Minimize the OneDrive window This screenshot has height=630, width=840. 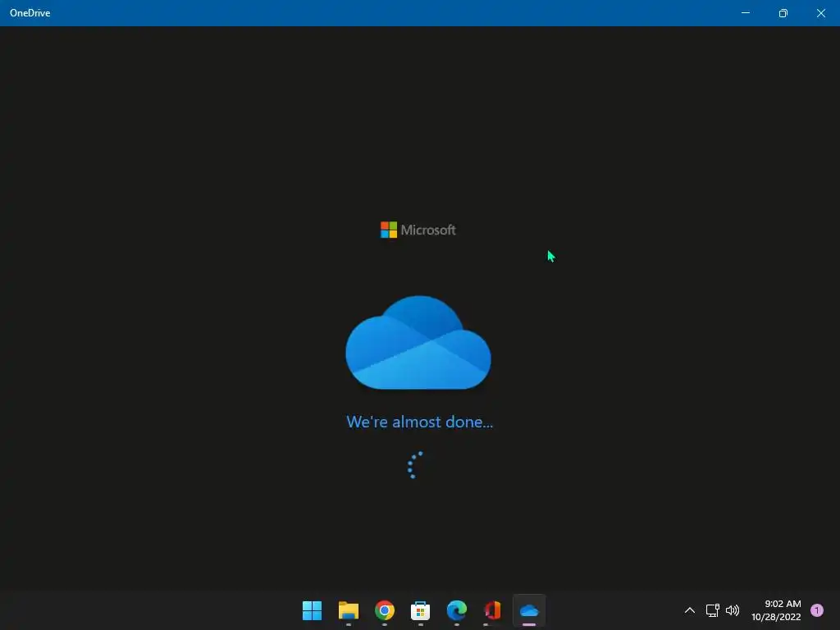point(745,13)
